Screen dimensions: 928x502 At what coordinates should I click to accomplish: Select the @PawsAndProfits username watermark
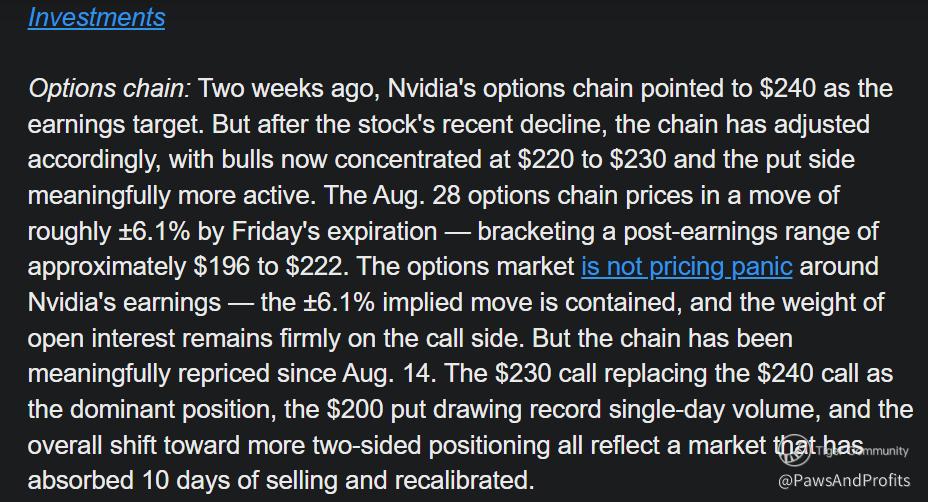(x=844, y=480)
